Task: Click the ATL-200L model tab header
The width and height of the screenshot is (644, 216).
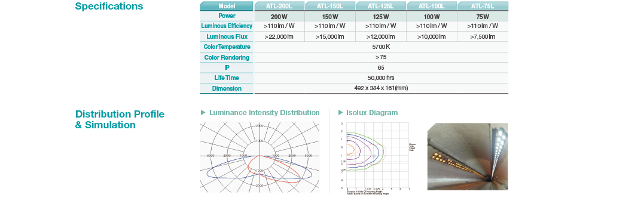Action: point(279,6)
